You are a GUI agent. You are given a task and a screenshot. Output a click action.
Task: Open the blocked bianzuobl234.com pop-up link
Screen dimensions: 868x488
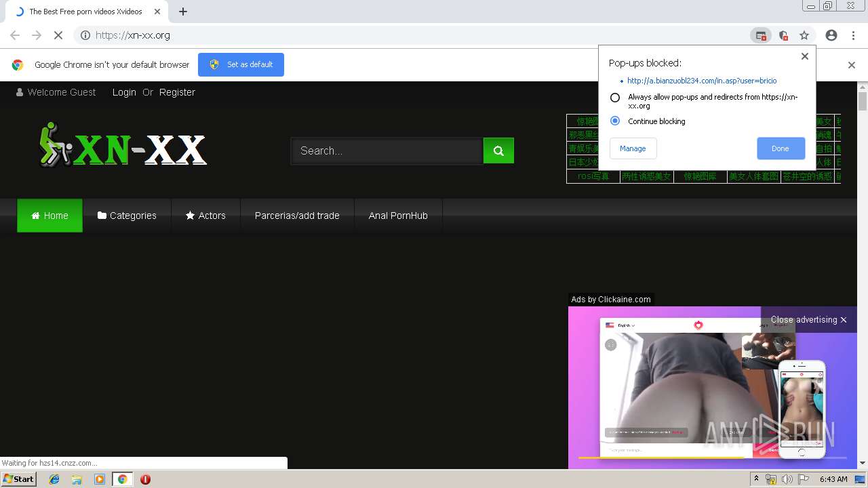click(702, 81)
